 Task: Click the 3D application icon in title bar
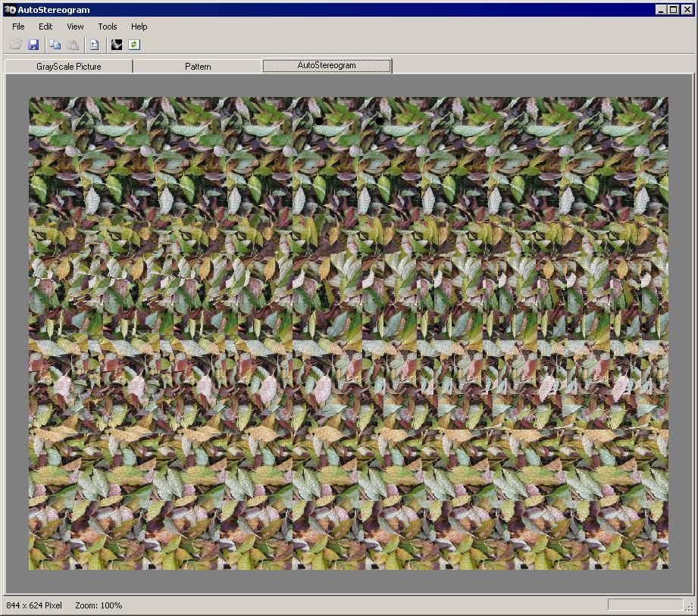click(9, 10)
